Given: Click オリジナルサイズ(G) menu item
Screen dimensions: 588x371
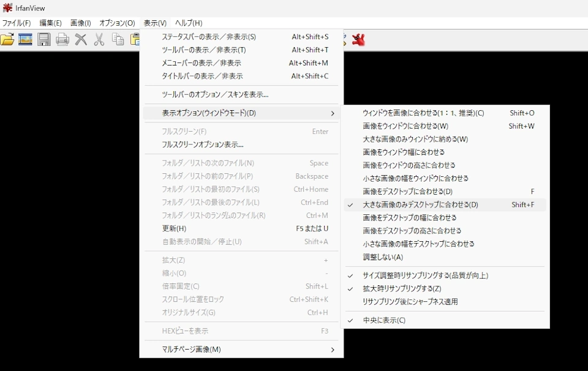Looking at the screenshot, I should coord(241,313).
